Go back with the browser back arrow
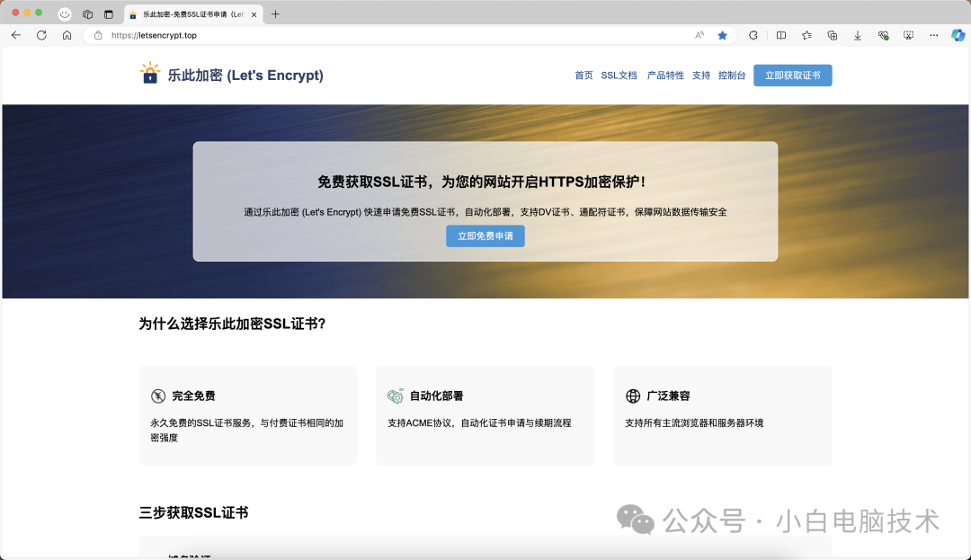 (x=16, y=35)
